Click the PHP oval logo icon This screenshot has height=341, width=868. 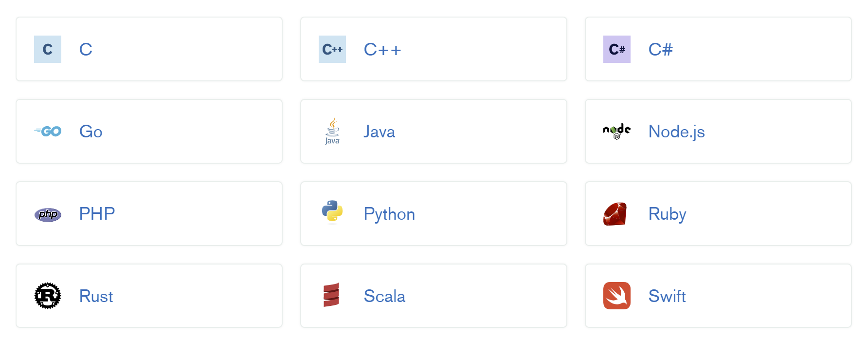tap(48, 214)
